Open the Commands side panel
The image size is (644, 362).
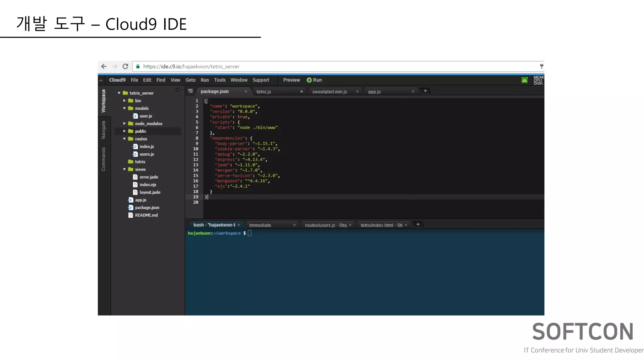(x=103, y=159)
